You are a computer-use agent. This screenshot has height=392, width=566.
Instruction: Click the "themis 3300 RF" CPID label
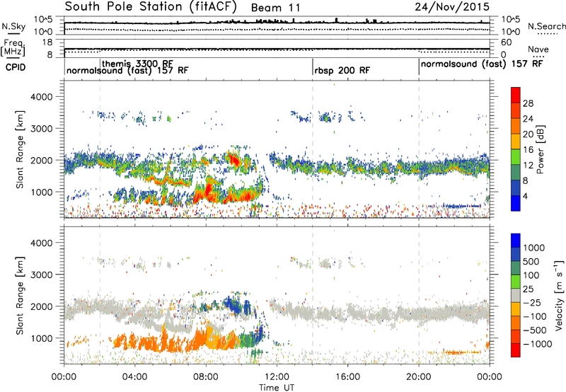pyautogui.click(x=137, y=64)
